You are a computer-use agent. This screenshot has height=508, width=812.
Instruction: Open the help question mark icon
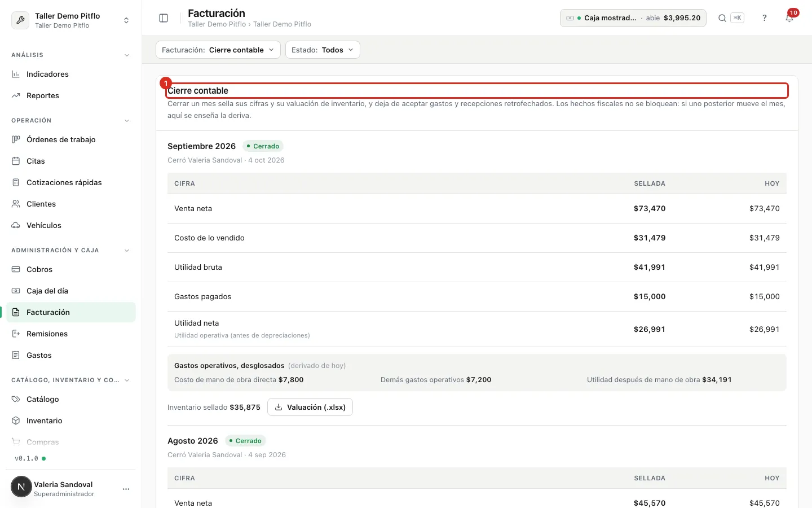point(765,18)
